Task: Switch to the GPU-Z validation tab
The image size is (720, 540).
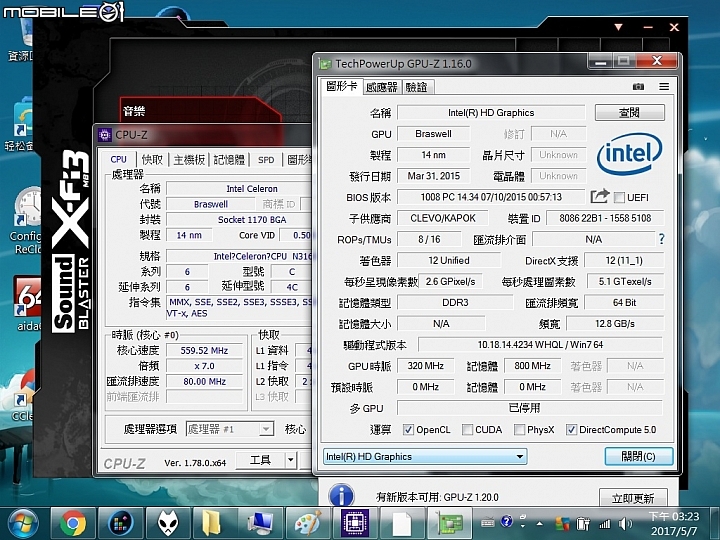Action: (x=416, y=87)
